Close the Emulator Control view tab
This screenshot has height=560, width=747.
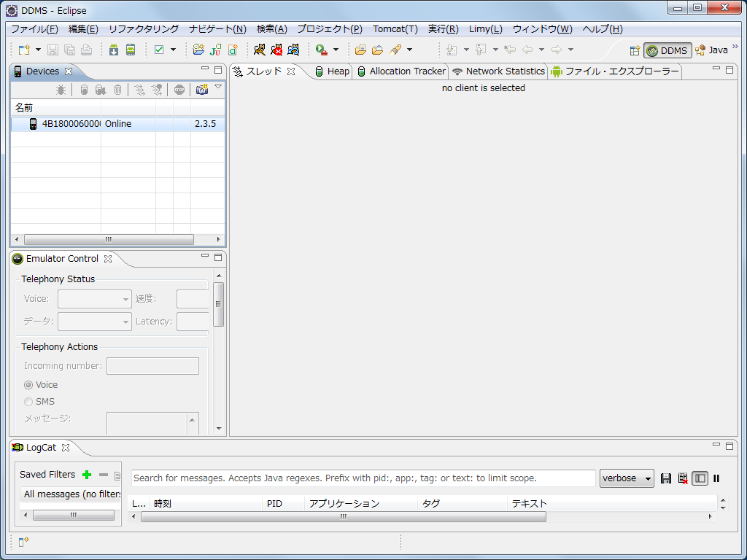pos(108,259)
